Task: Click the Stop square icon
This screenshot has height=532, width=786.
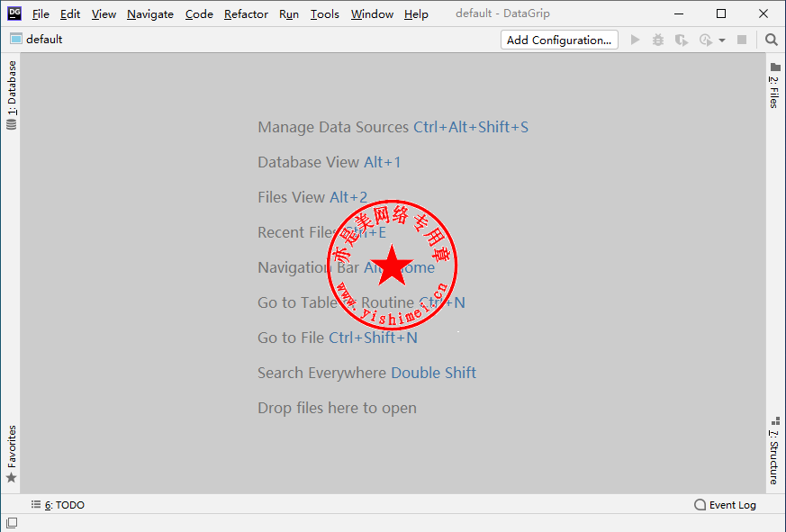Action: (x=742, y=40)
